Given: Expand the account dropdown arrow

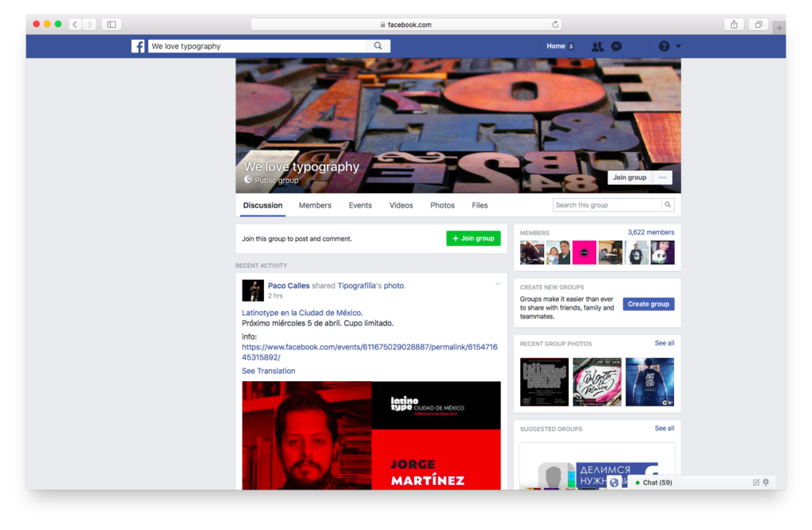Looking at the screenshot, I should [x=679, y=46].
